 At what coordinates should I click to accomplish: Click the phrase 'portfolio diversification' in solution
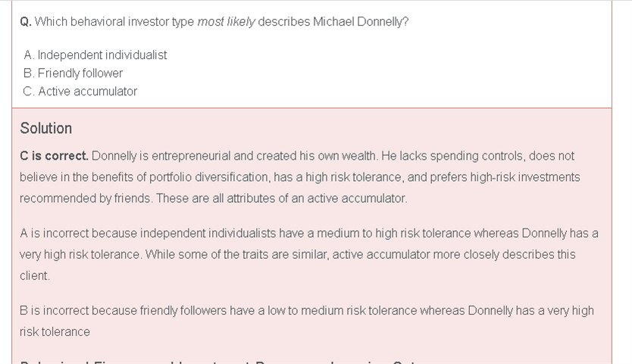210,177
